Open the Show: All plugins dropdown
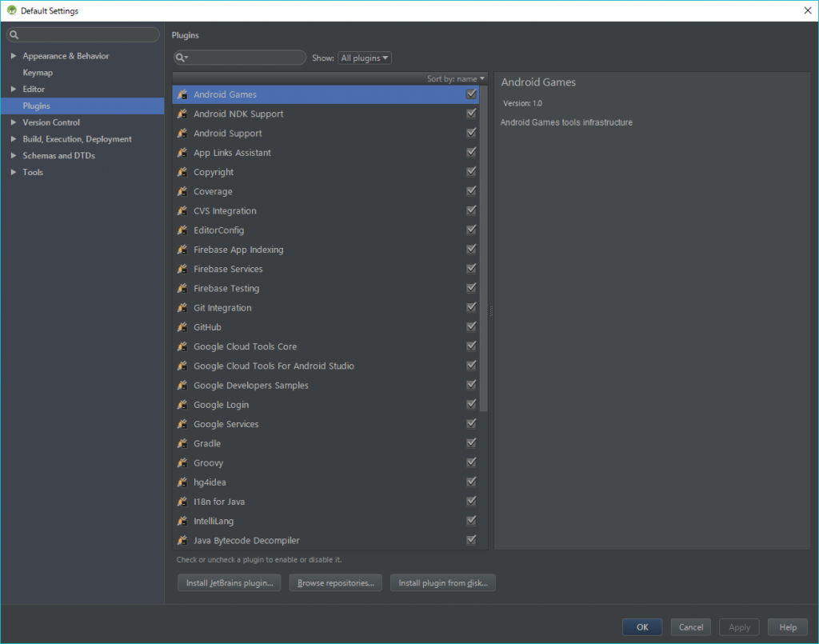The image size is (819, 644). pos(365,58)
